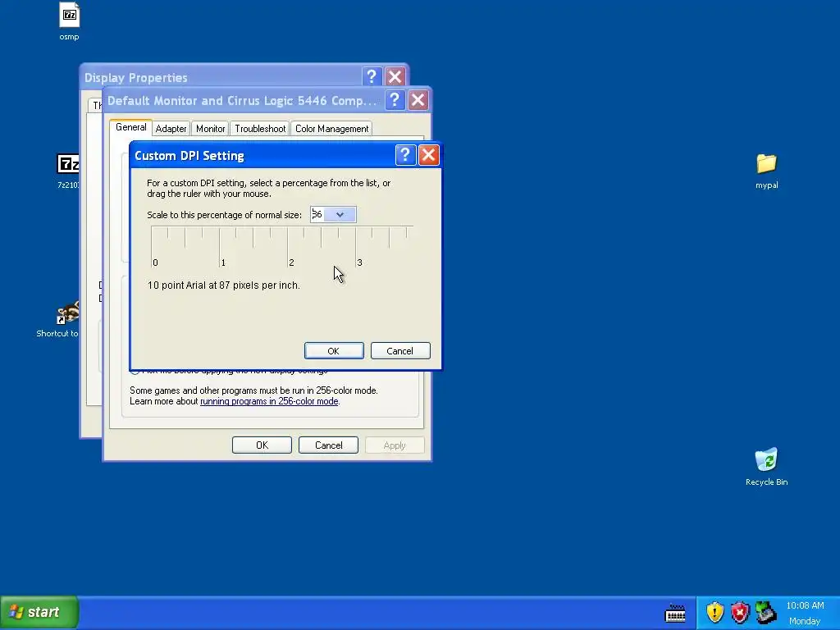Open the 7z2107 installer desktop icon
840x630 pixels.
pos(68,164)
